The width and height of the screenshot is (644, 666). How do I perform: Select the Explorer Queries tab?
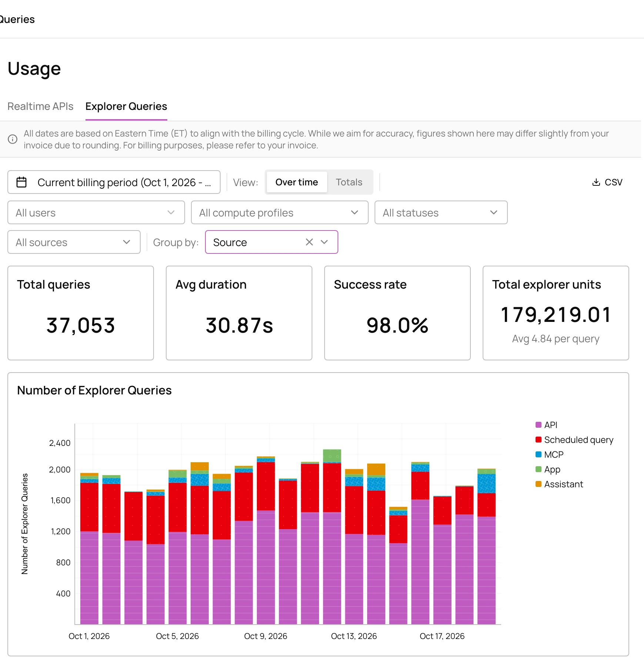pos(126,106)
